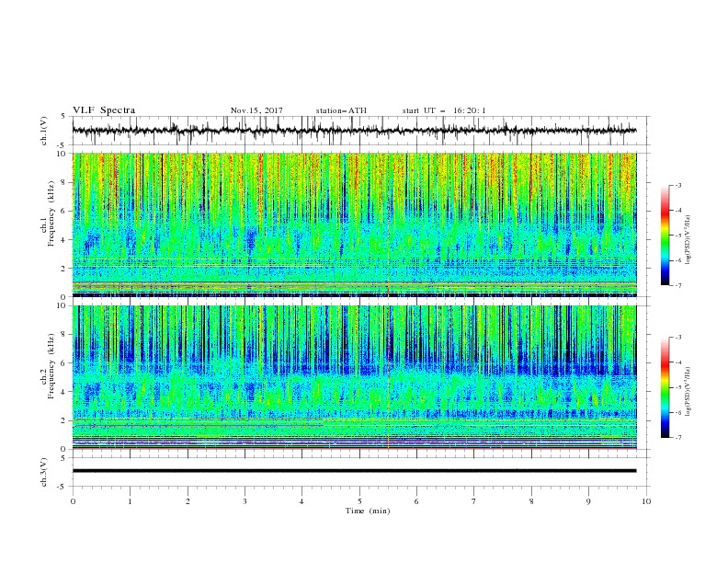Click the "-7" tick on lower colorbar
Image resolution: width=728 pixels, height=563 pixels.
(x=677, y=437)
